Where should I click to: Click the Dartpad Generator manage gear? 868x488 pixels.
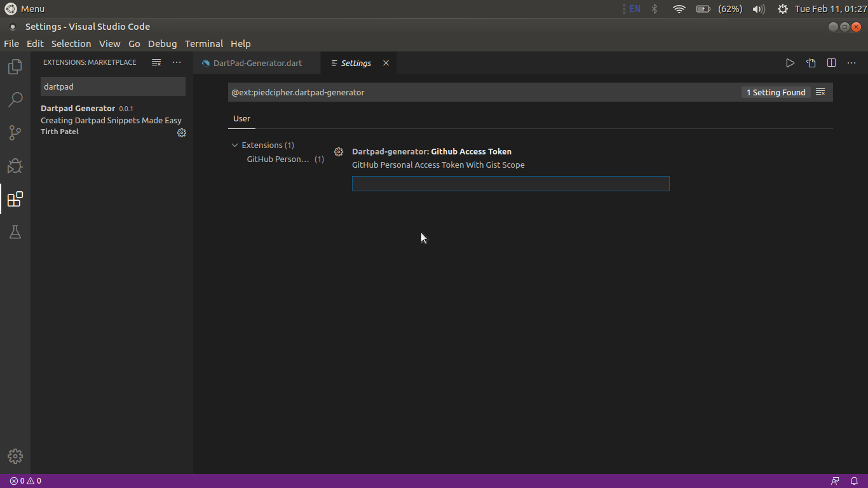click(182, 133)
